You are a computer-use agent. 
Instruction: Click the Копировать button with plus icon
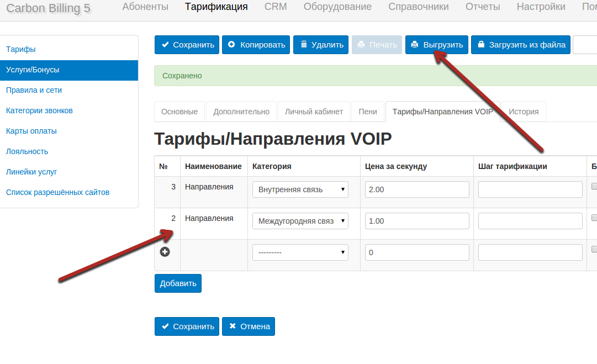point(256,45)
